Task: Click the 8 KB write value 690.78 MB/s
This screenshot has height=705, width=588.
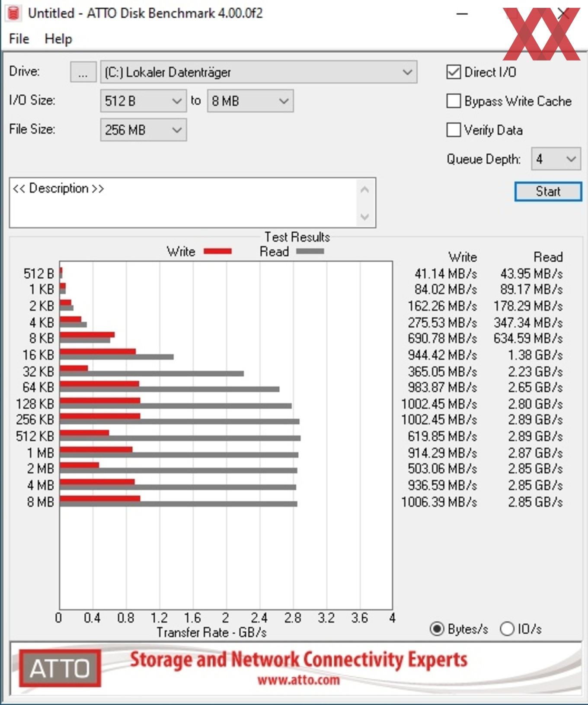Action: click(442, 338)
